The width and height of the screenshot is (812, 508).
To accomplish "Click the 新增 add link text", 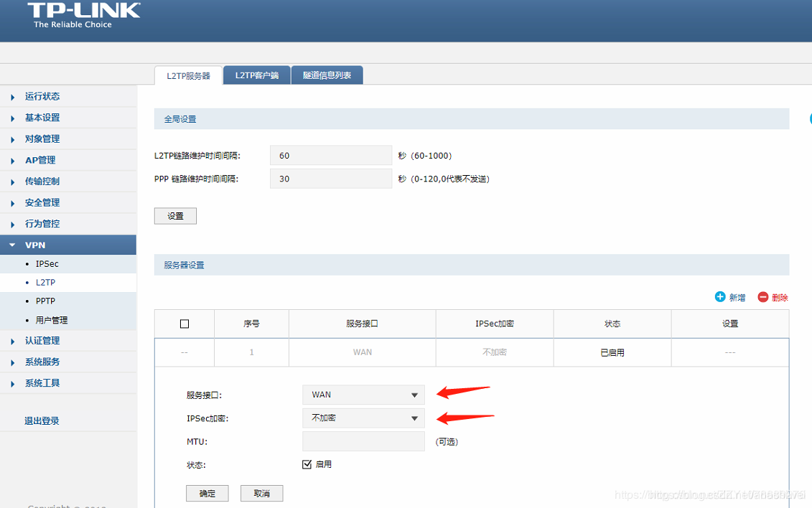I will (737, 298).
